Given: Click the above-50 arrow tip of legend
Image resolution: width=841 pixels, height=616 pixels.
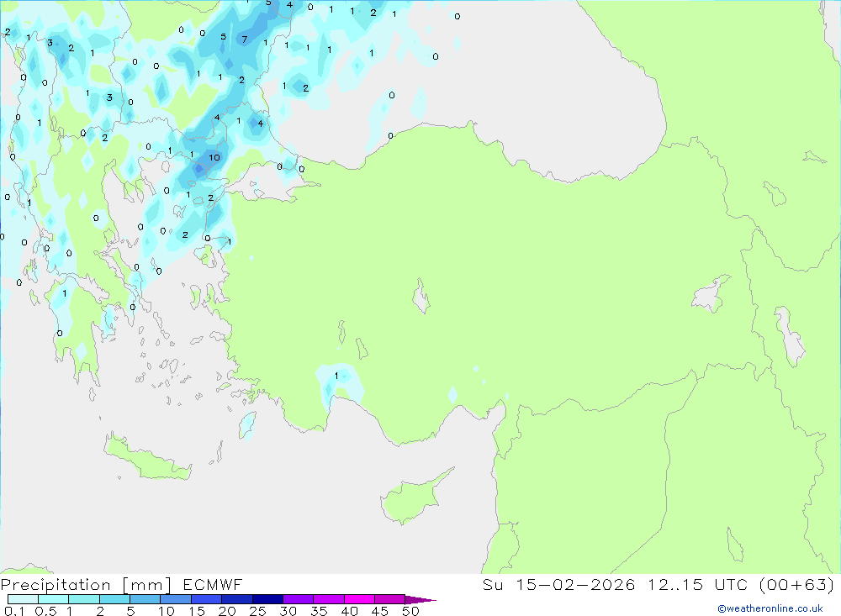Looking at the screenshot, I should (x=420, y=600).
